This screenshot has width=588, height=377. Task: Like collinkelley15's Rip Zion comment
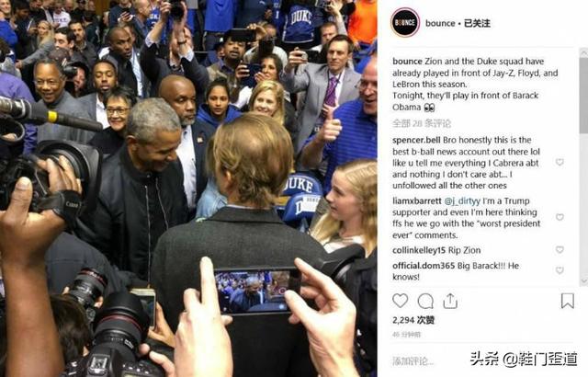[x=560, y=250]
